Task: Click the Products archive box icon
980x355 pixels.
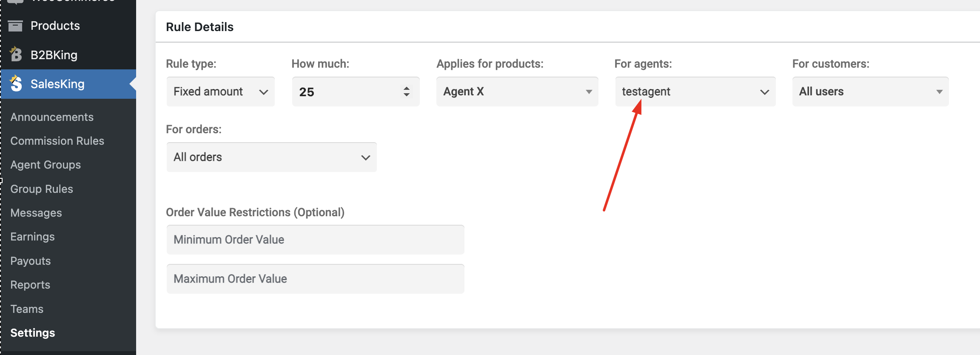Action: pos(15,26)
